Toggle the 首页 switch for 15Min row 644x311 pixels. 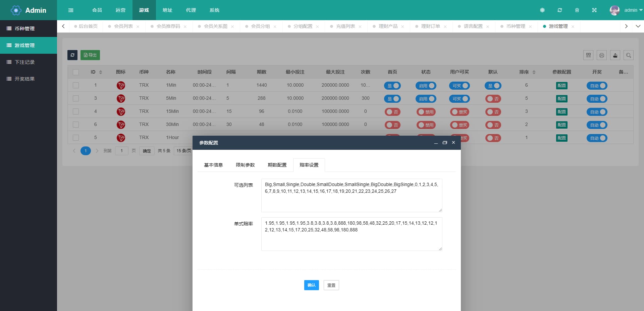(x=392, y=112)
